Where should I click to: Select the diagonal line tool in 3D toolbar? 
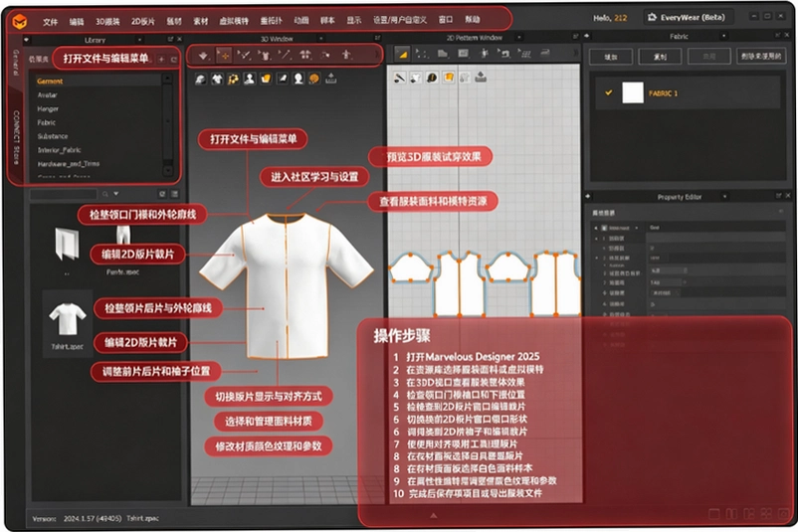coord(286,55)
